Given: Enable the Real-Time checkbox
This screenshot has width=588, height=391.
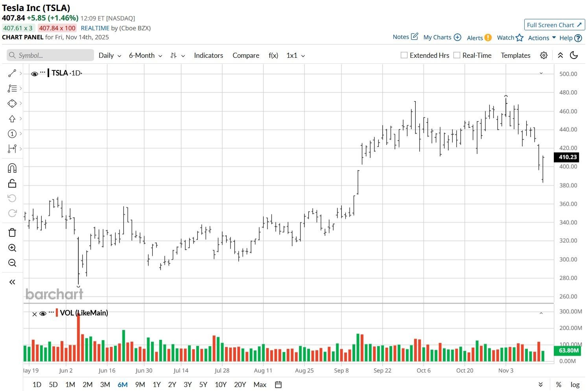Looking at the screenshot, I should (457, 55).
